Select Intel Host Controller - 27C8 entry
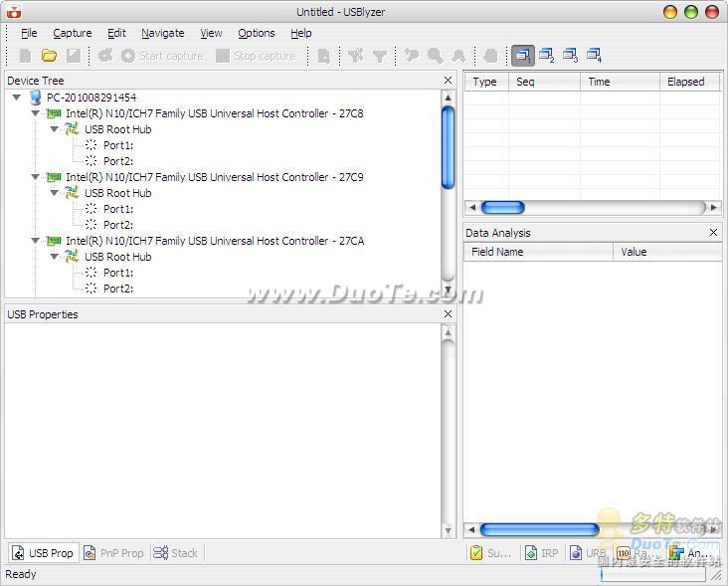 pyautogui.click(x=215, y=113)
